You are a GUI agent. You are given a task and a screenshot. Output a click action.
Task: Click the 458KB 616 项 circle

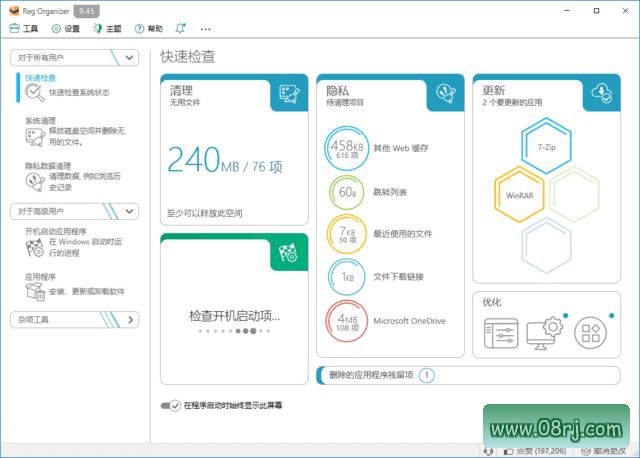347,149
